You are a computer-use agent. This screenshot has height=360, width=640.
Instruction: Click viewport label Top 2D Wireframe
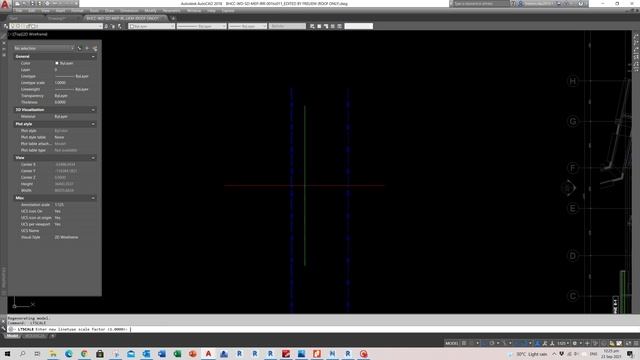coord(29,34)
